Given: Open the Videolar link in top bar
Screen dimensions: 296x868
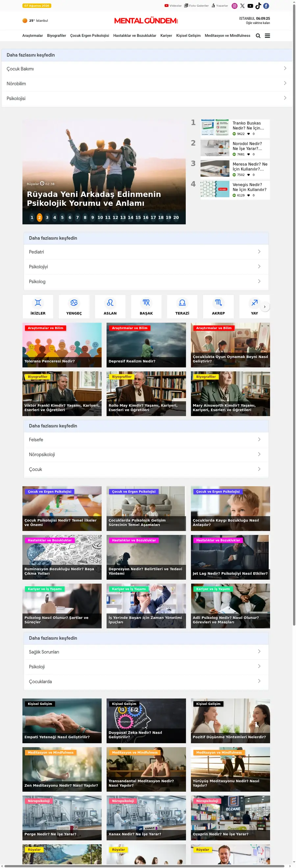Looking at the screenshot, I should tap(173, 6).
